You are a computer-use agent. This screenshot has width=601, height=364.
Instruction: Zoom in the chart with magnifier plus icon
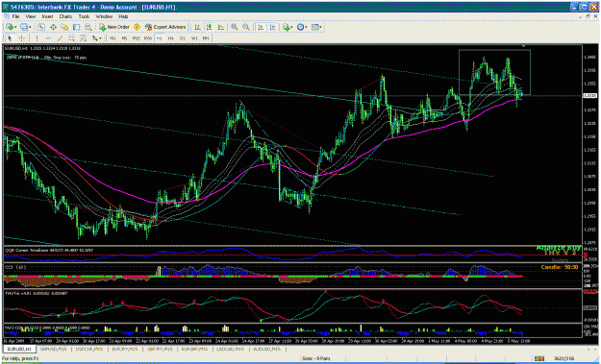coord(235,27)
